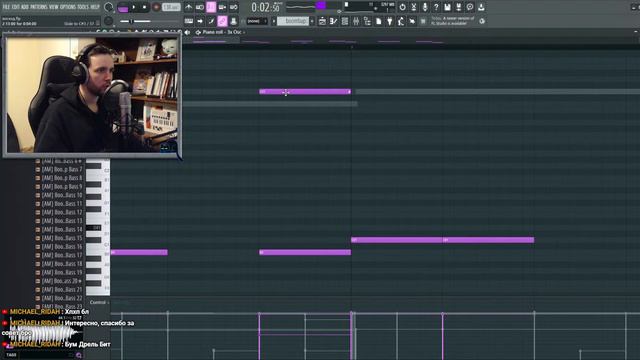This screenshot has height=360, width=640.
Task: Click the news panel text about newer version
Action: pos(453,21)
